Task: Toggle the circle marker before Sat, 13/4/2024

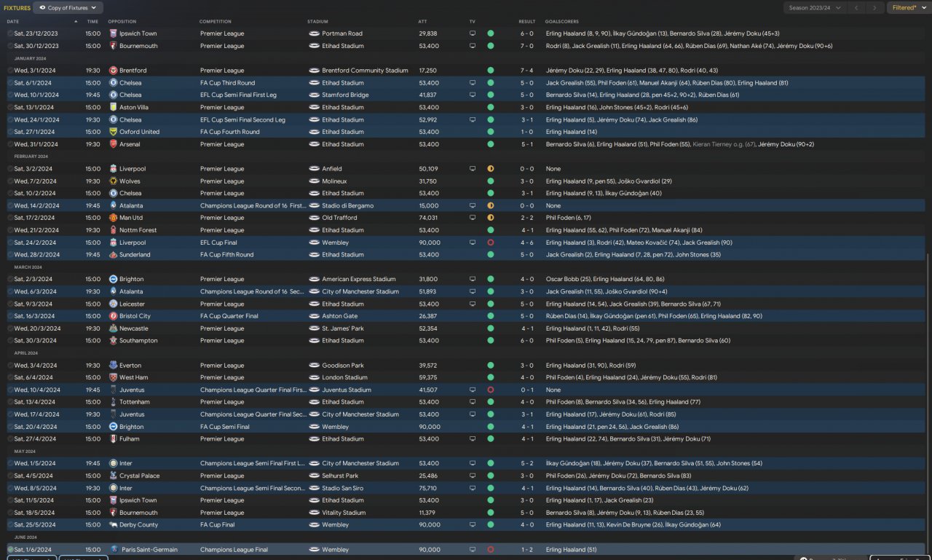Action: point(10,402)
